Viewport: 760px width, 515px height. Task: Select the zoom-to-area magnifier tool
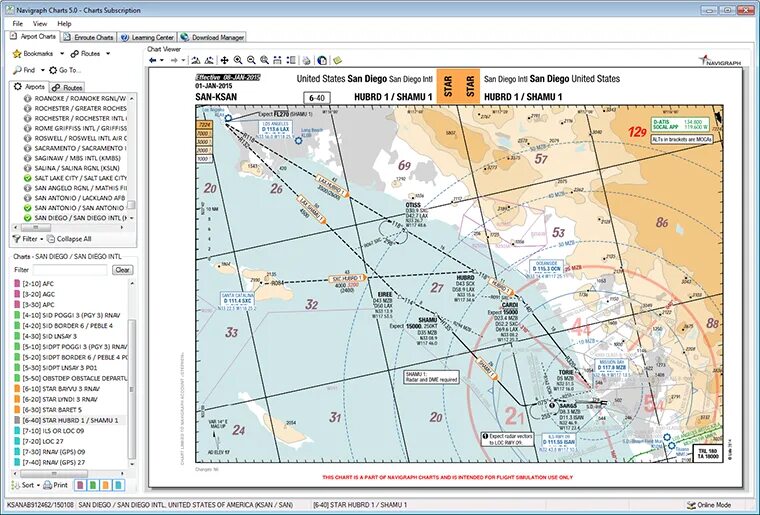point(264,60)
